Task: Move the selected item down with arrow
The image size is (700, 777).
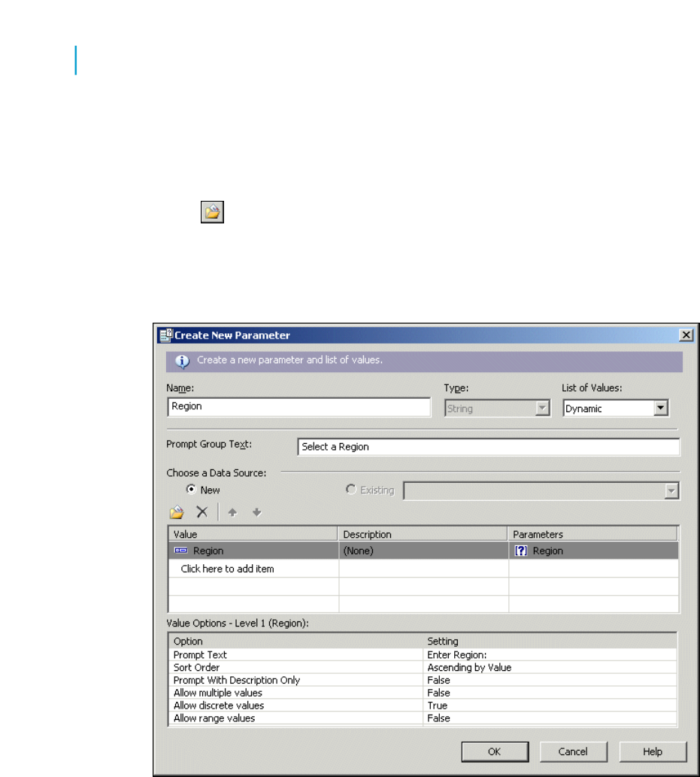Action: (x=256, y=512)
